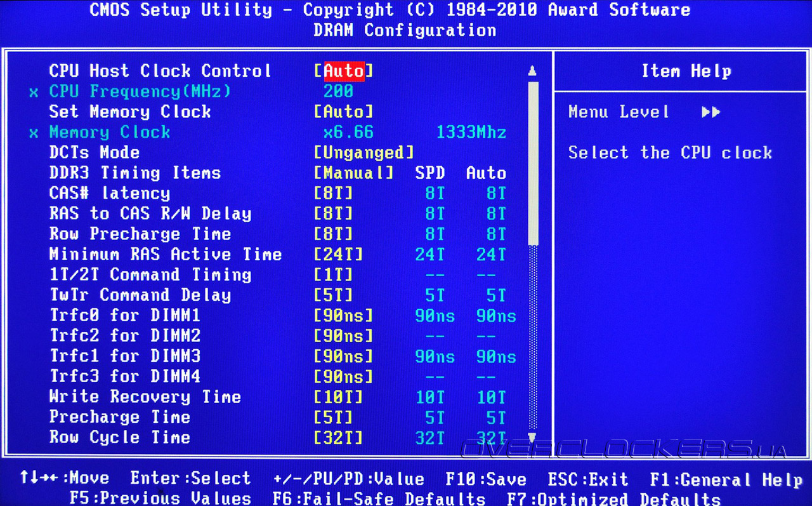
Task: Click the Item Help panel heading
Action: [686, 71]
